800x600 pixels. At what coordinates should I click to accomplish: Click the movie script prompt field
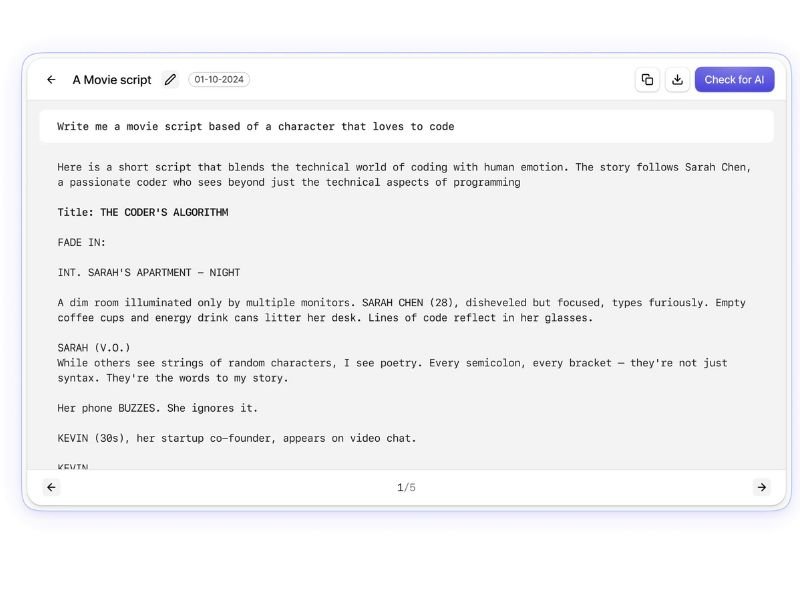click(x=406, y=127)
